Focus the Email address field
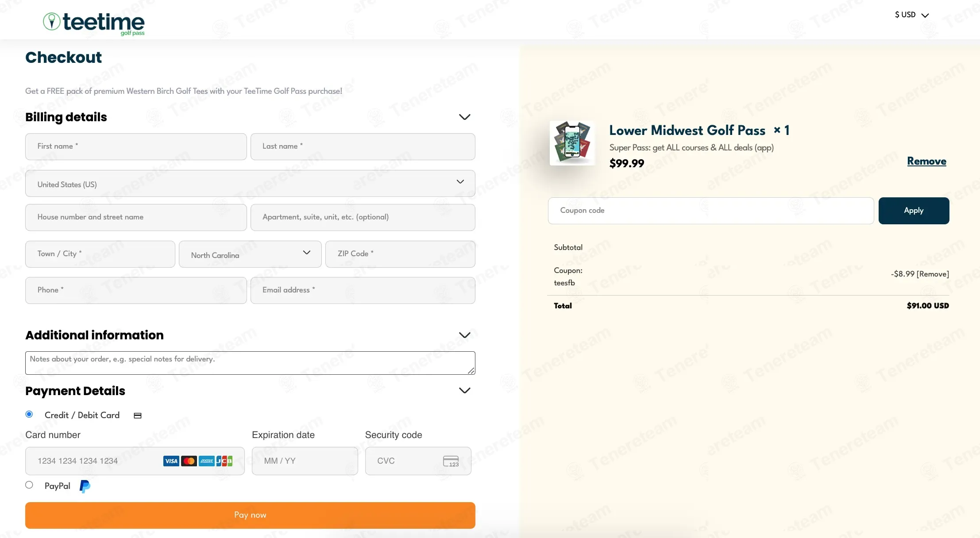The width and height of the screenshot is (980, 538). (x=363, y=290)
